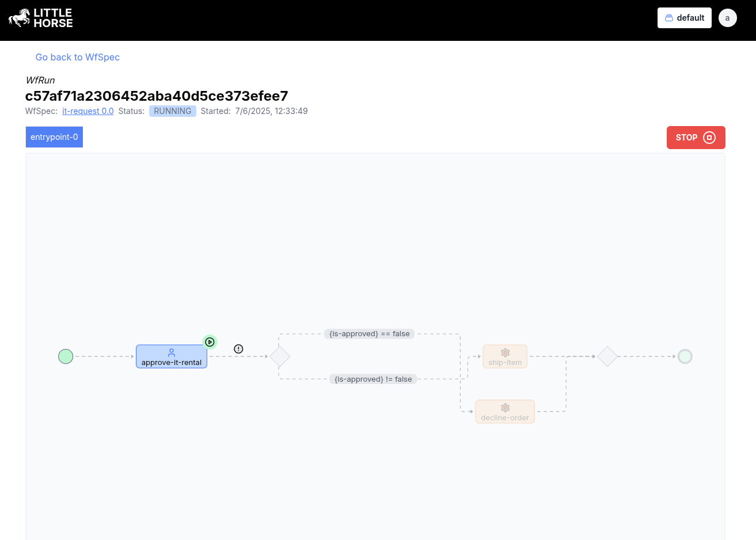Screen dimensions: 756x540
Task: Click the stop icon inside the STOP button
Action: coord(709,138)
